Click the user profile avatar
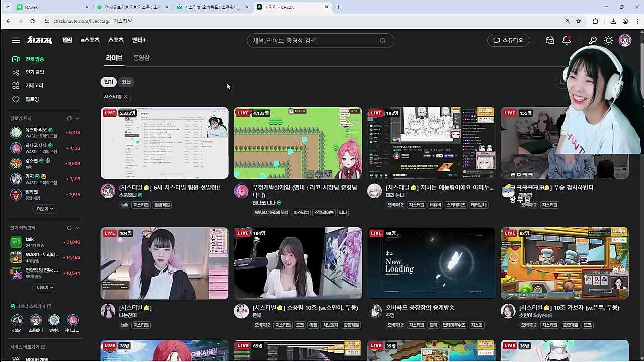 [x=625, y=40]
